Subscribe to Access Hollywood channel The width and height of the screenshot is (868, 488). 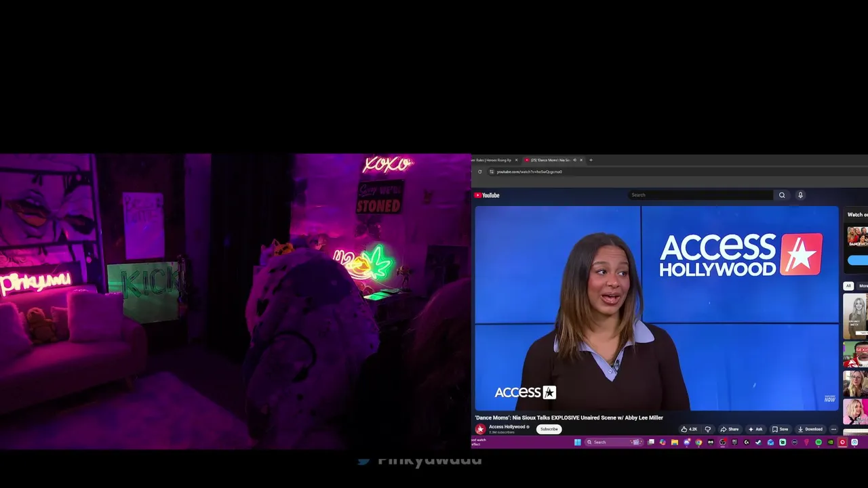coord(549,429)
